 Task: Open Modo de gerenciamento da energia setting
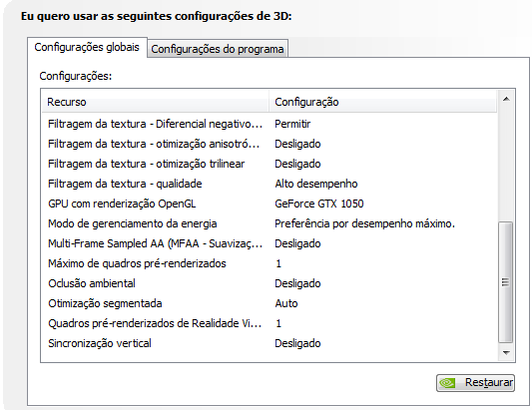[269, 223]
